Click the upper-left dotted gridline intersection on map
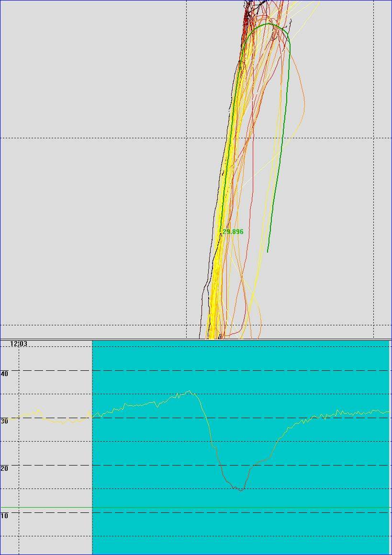 point(186,138)
